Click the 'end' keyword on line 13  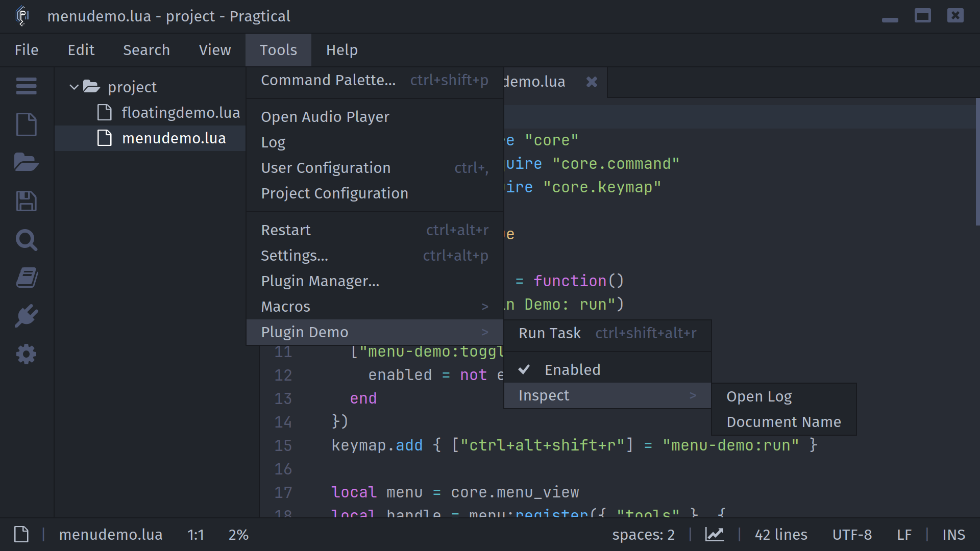[363, 398]
